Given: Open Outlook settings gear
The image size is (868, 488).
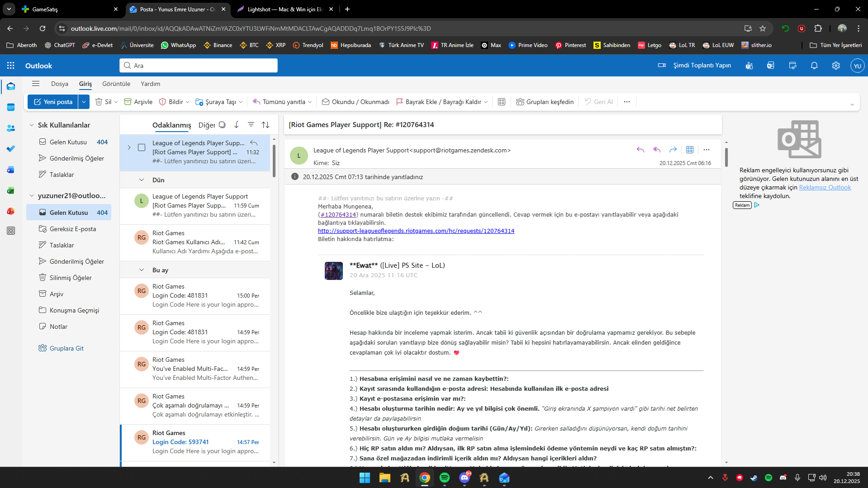Looking at the screenshot, I should click(836, 66).
